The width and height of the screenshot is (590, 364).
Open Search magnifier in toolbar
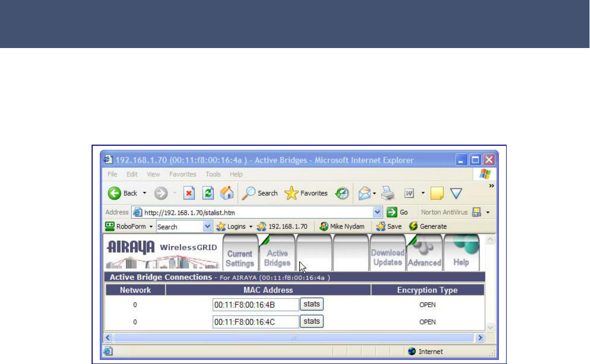click(259, 193)
